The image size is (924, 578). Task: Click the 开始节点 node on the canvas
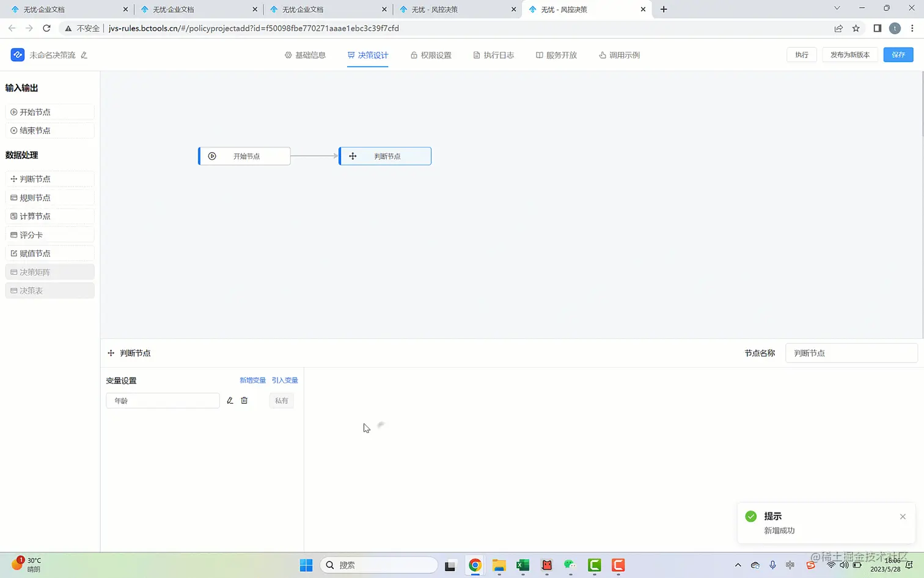pos(244,156)
